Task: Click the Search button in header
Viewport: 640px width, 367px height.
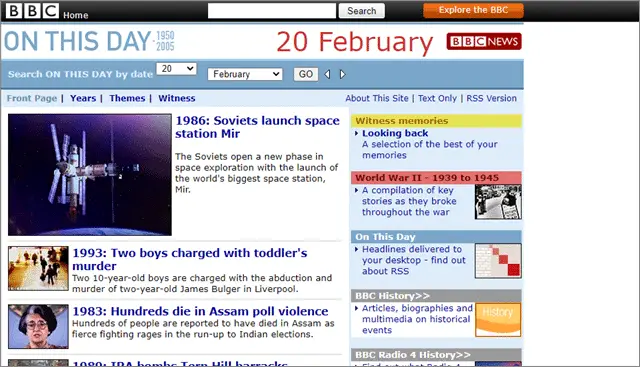Action: tap(362, 11)
